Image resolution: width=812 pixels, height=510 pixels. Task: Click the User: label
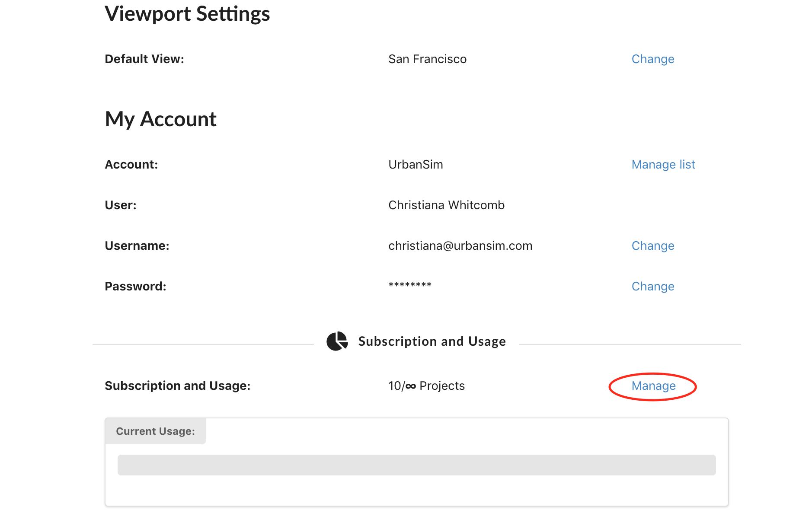(x=121, y=205)
